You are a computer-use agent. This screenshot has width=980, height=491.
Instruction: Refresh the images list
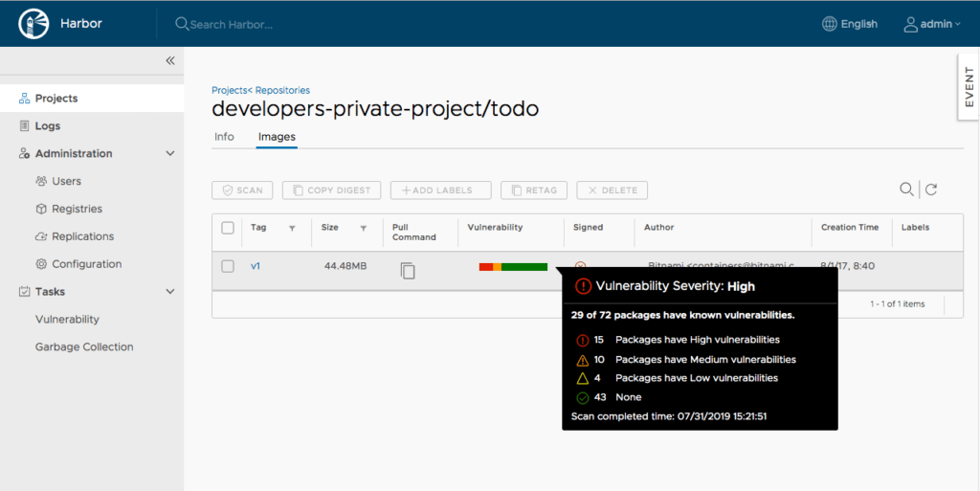(931, 190)
